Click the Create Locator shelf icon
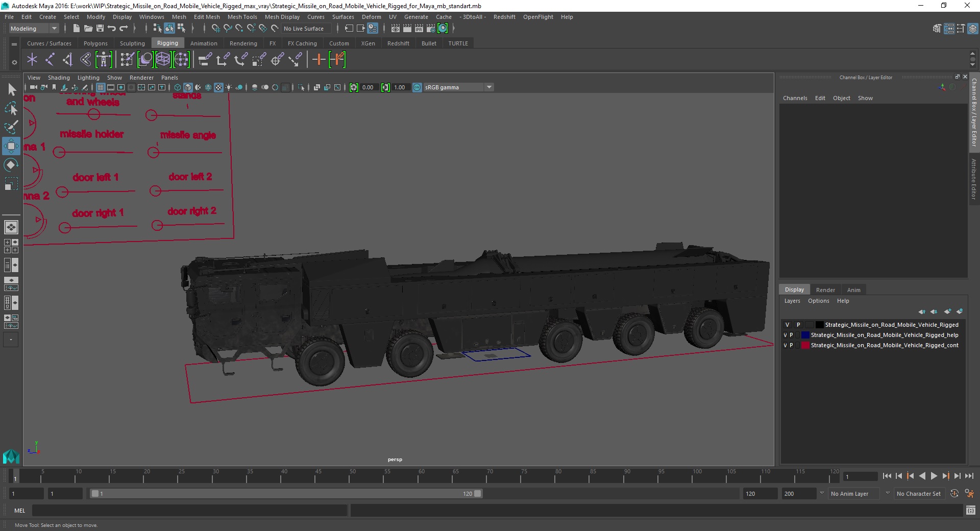This screenshot has width=980, height=531. pos(32,60)
